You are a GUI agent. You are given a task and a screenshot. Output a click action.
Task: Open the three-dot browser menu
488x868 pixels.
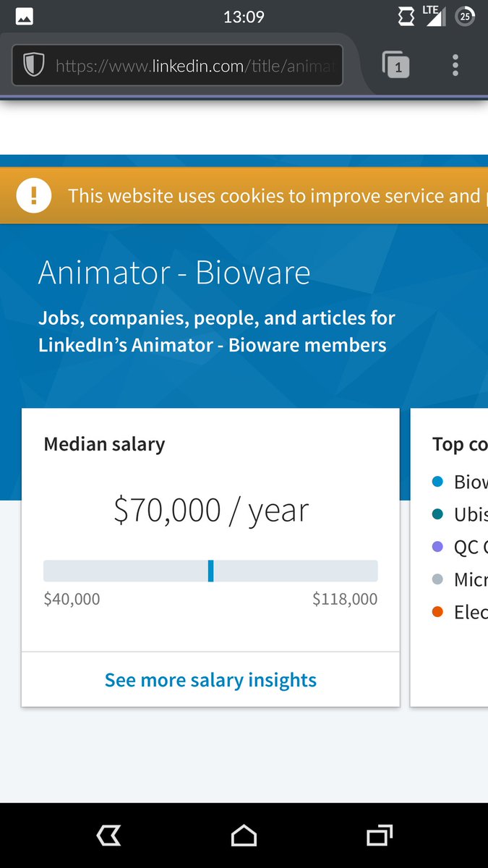click(455, 65)
